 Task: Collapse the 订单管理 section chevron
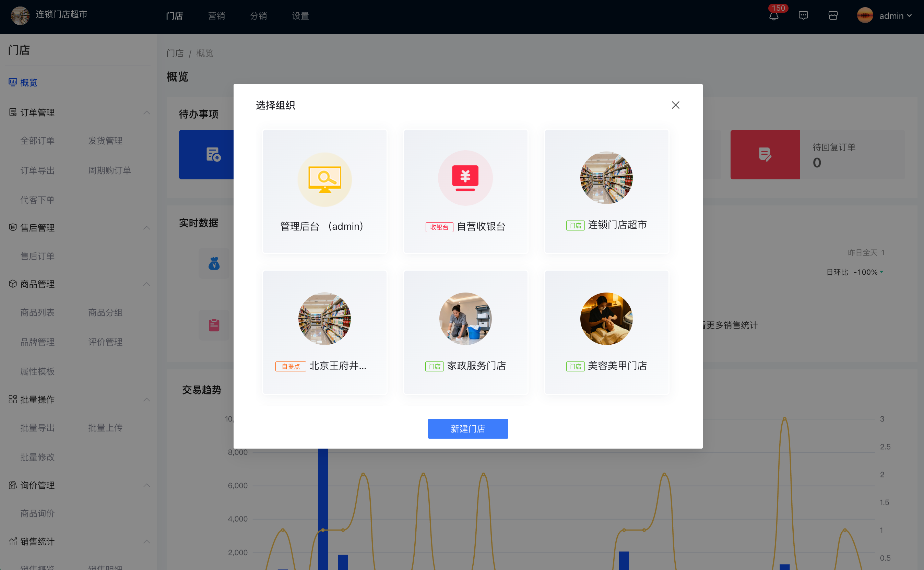147,113
